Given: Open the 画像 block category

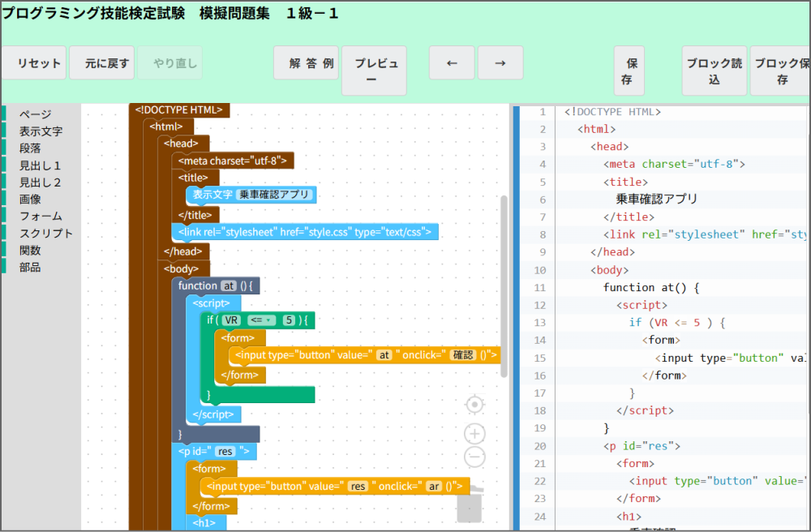Looking at the screenshot, I should coord(30,199).
